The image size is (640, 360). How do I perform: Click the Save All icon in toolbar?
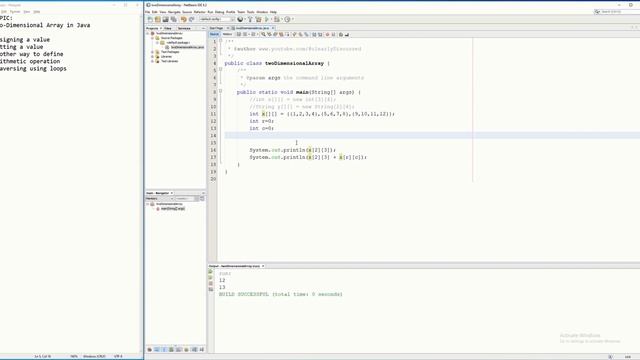173,19
